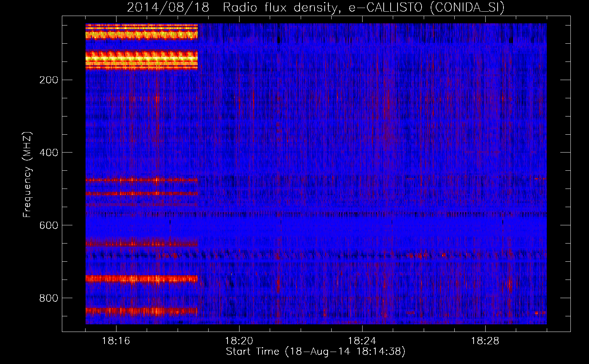Click the '800' frequency tick label
Image resolution: width=589 pixels, height=364 pixels.
click(x=48, y=298)
